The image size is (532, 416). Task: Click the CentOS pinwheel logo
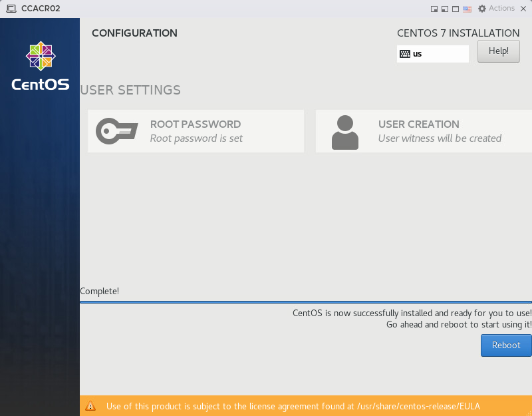point(40,57)
